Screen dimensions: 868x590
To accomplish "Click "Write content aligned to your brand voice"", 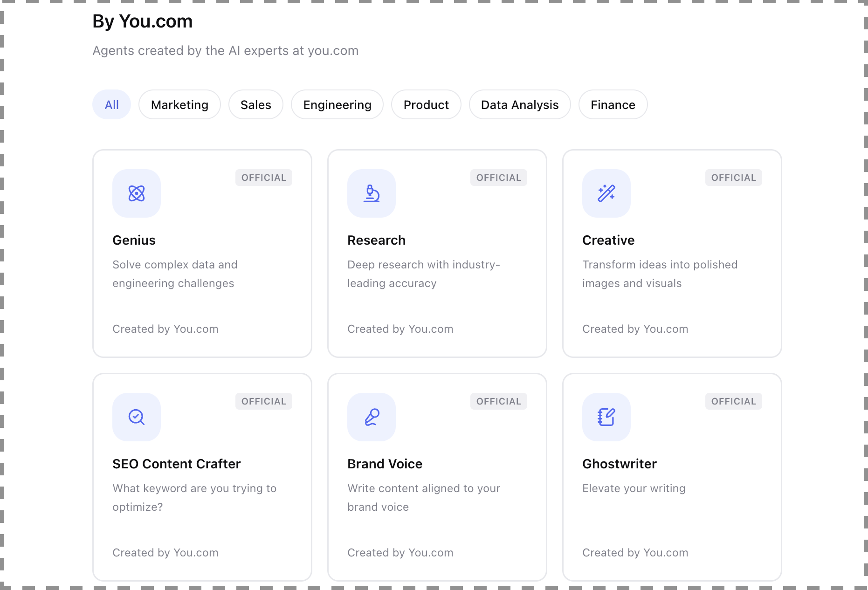I will point(424,498).
